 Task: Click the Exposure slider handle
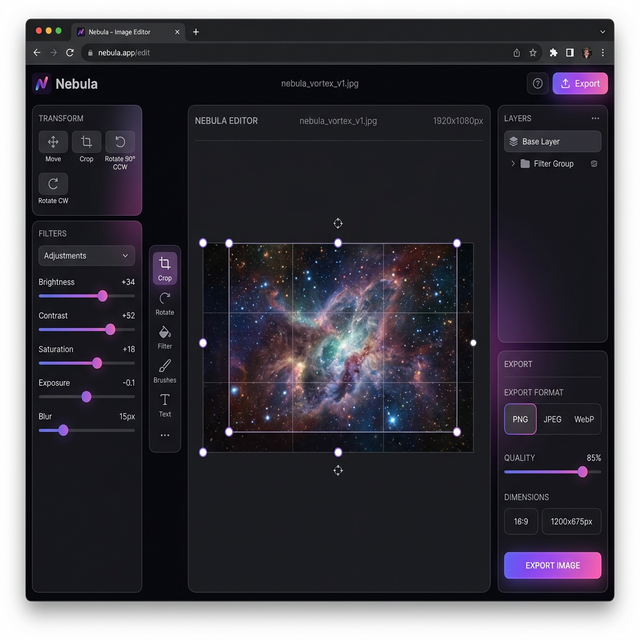pos(86,396)
